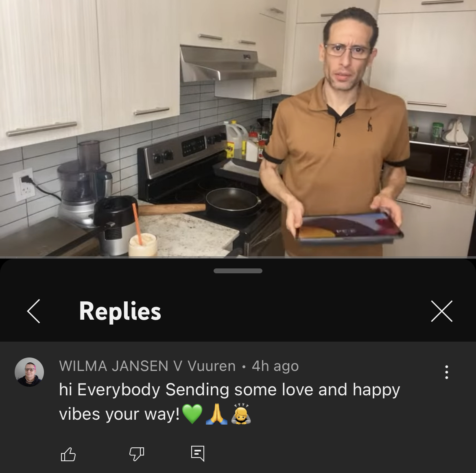Screen dimensions: 476x473
Task: Tap the video player showing the kitchen
Action: [238, 129]
